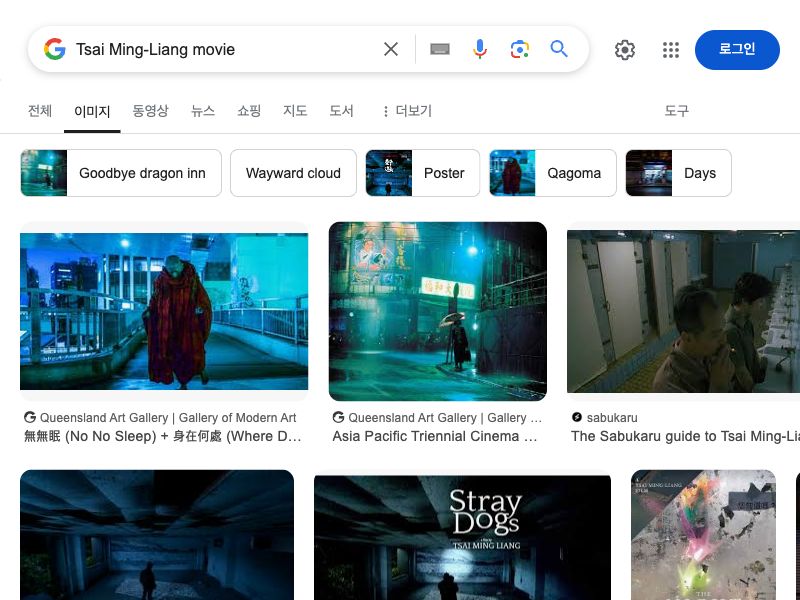This screenshot has width=800, height=600.
Task: Open the 도서 tab
Action: point(341,111)
